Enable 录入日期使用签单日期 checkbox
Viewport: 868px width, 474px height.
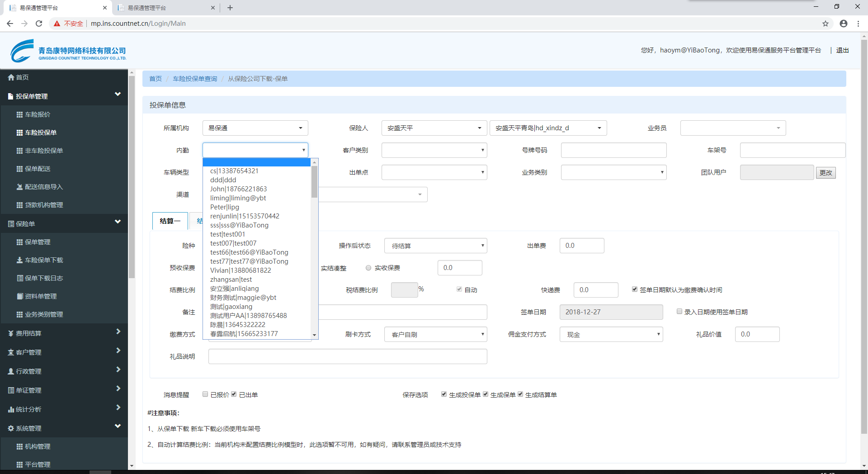[x=679, y=312]
